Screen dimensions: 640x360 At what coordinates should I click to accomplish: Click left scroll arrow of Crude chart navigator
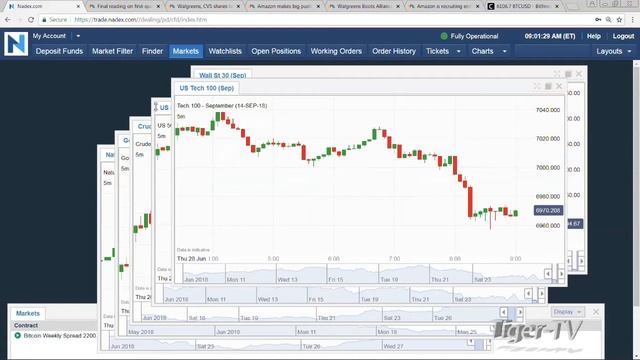coord(503,312)
